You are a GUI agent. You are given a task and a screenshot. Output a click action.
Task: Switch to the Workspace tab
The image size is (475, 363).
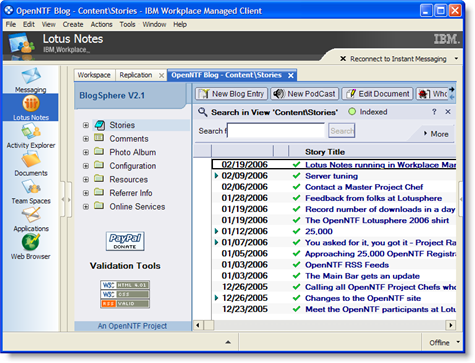coord(94,75)
